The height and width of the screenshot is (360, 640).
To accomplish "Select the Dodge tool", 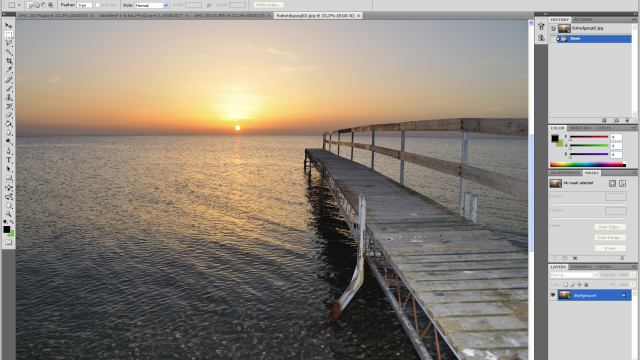I will (9, 141).
